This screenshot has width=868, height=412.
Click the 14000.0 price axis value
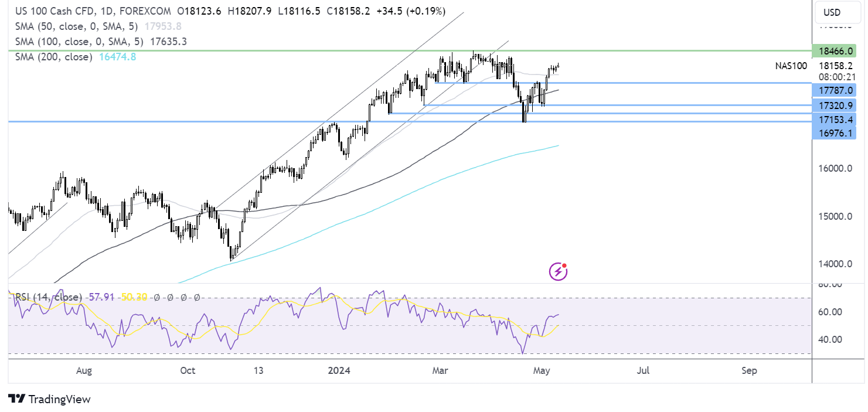(x=835, y=264)
